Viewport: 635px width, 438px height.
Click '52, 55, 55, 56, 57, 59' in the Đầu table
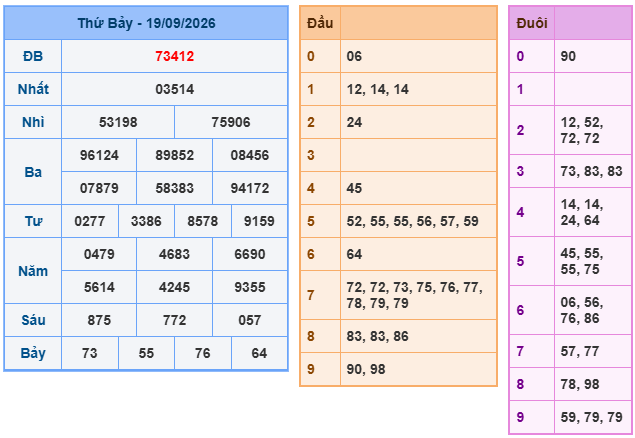click(412, 221)
